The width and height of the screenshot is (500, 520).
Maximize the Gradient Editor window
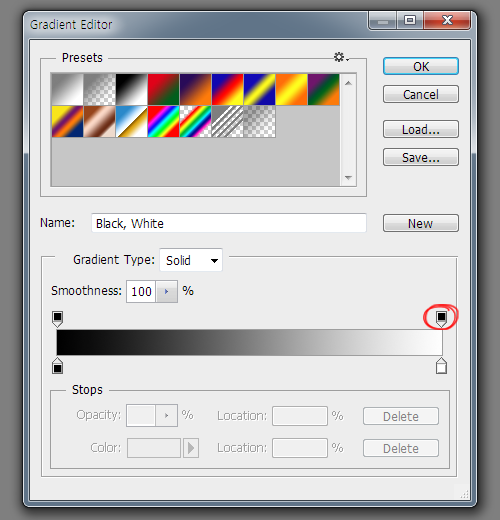pyautogui.click(x=410, y=21)
